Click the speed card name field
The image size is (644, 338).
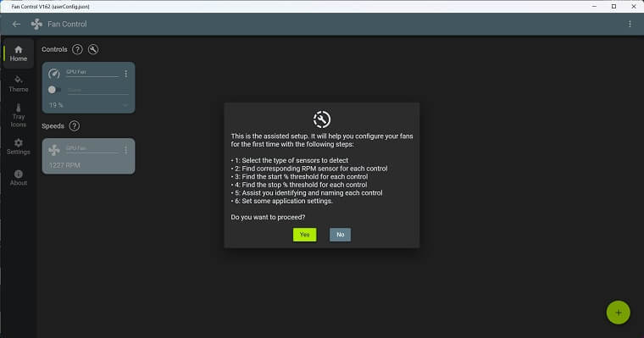click(92, 149)
